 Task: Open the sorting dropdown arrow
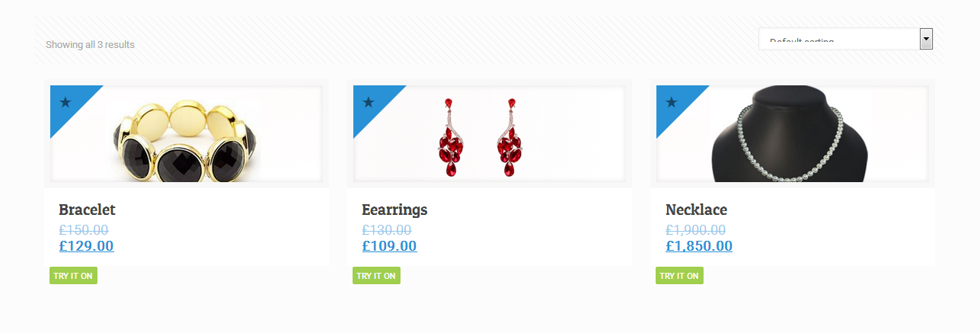926,39
